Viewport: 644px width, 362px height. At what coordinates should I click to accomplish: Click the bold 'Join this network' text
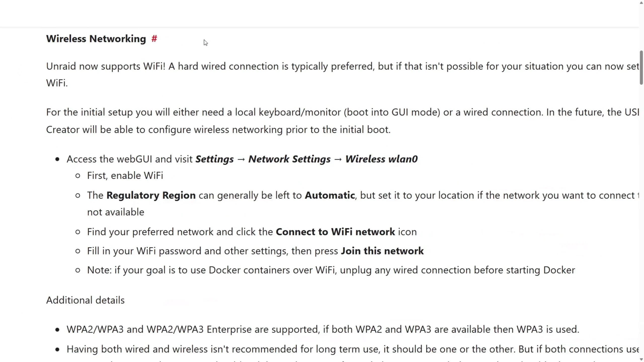pos(382,251)
